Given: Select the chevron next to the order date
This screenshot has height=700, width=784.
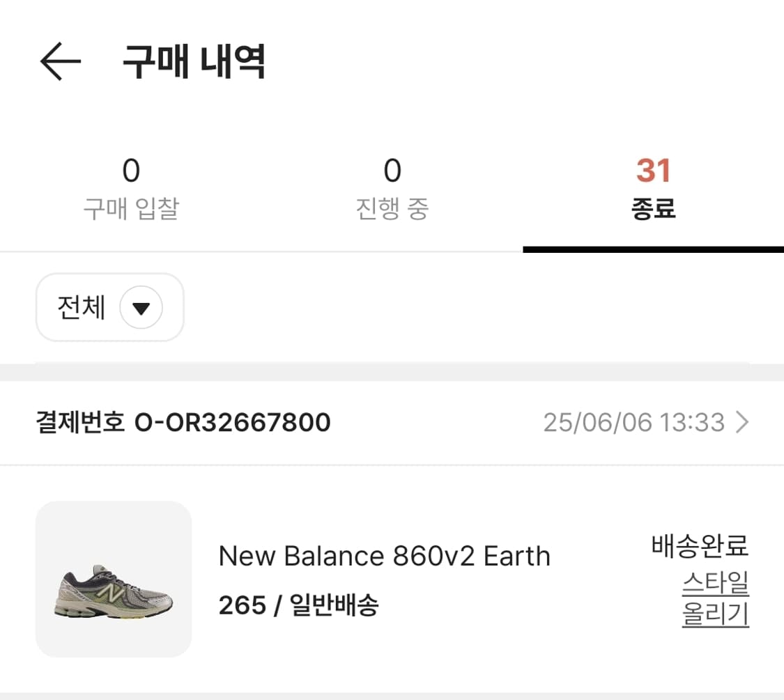Looking at the screenshot, I should [743, 422].
